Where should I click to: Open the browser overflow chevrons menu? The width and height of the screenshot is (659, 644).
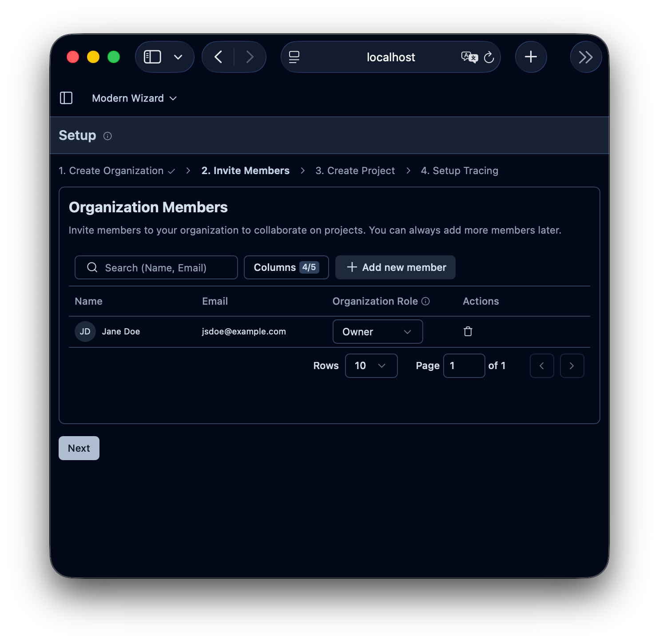tap(585, 57)
